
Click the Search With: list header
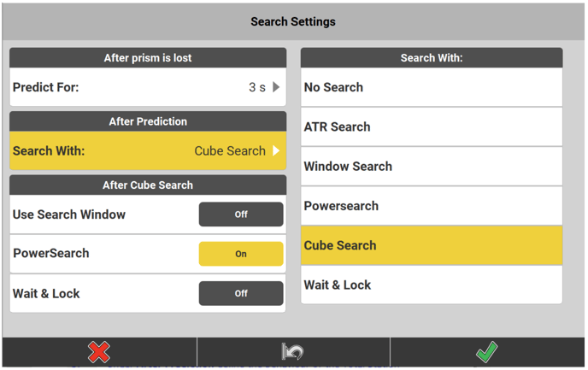point(432,58)
